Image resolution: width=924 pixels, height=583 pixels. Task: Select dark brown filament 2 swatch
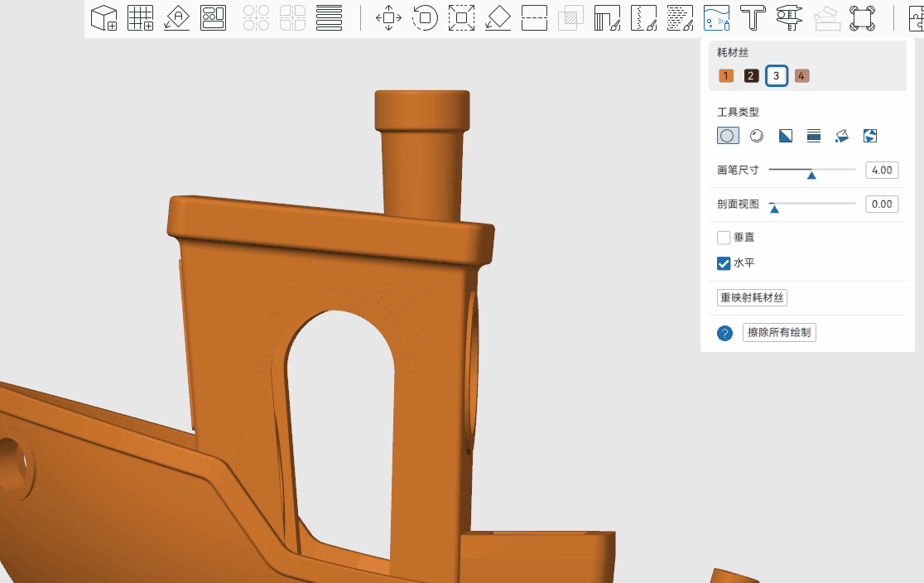751,75
